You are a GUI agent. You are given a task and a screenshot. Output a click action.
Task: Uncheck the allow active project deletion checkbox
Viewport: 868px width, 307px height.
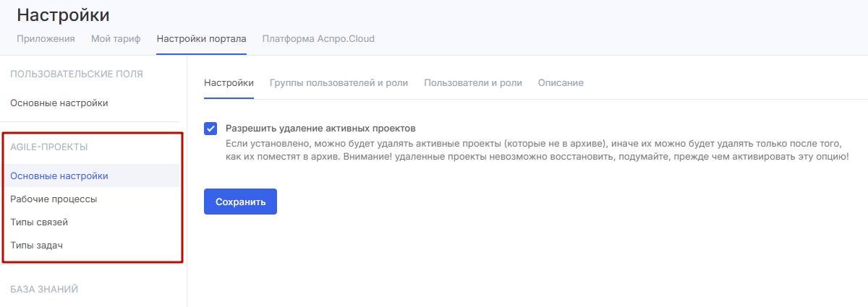(210, 129)
